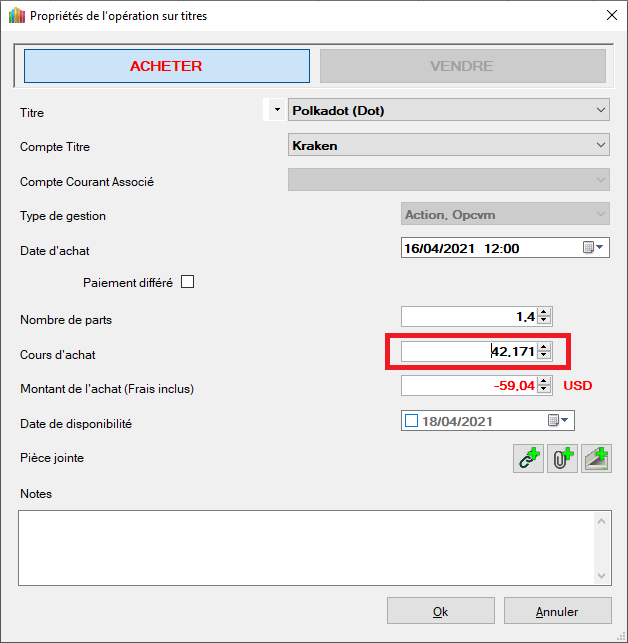Select the ACHETER toggle button
Image resolution: width=628 pixels, height=643 pixels.
pyautogui.click(x=166, y=66)
